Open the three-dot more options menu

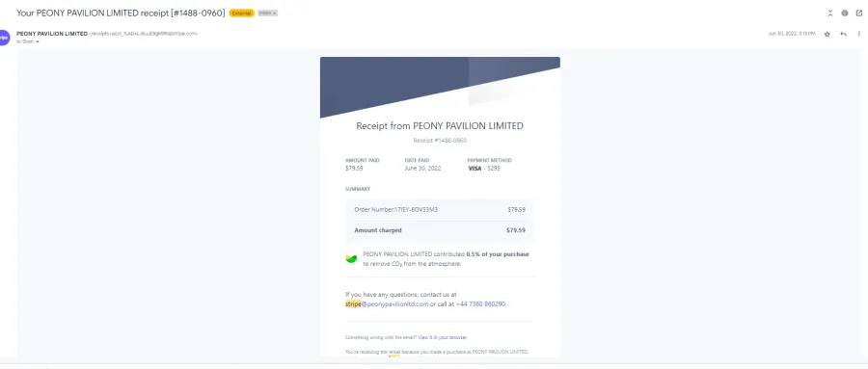858,34
